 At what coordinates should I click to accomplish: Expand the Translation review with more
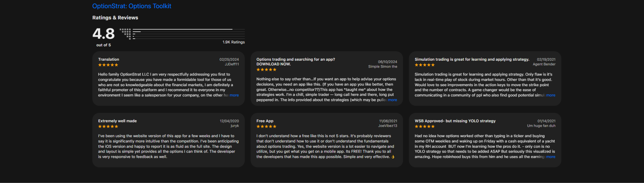pos(234,95)
